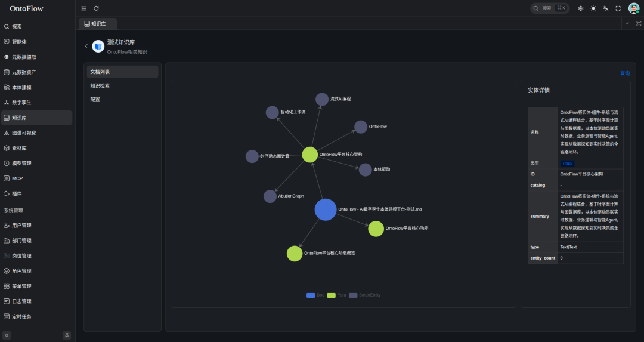Open 角色管理 in the sidebar
644x342 pixels.
point(37,271)
